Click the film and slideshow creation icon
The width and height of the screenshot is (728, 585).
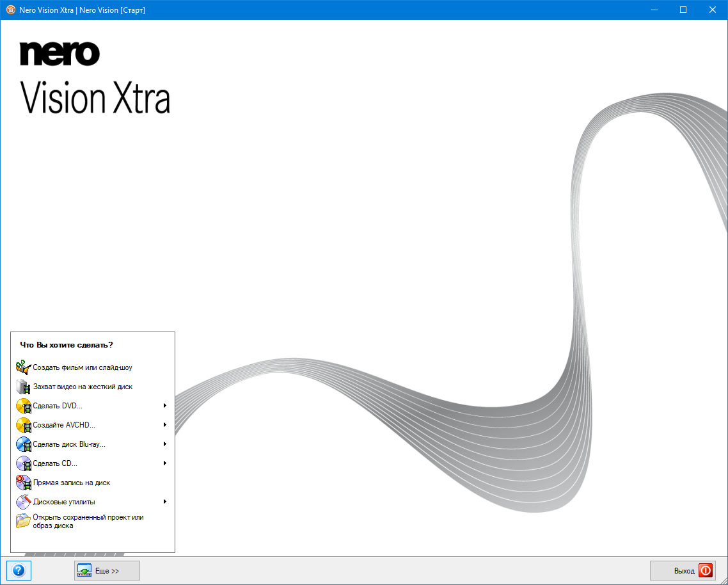[x=23, y=367]
